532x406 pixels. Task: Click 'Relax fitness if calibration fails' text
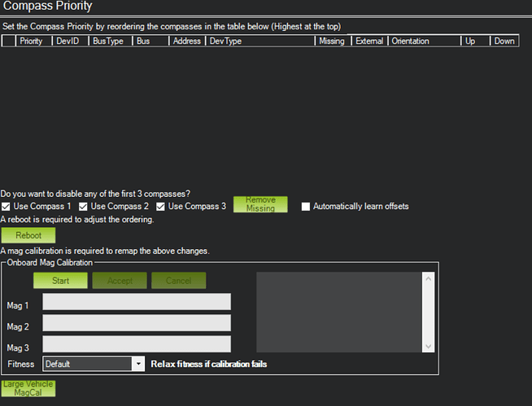point(209,365)
